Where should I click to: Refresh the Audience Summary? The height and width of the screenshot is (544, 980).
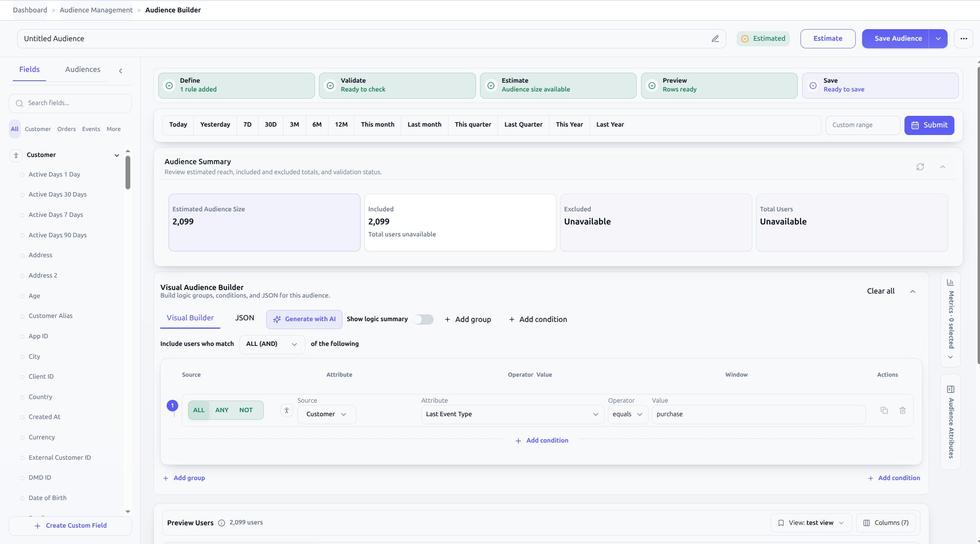pyautogui.click(x=920, y=167)
